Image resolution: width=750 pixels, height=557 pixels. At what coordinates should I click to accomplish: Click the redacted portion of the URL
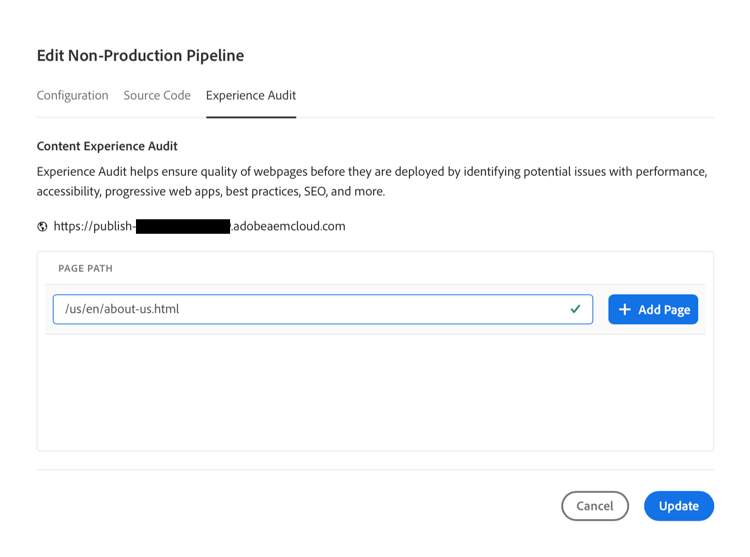point(183,227)
